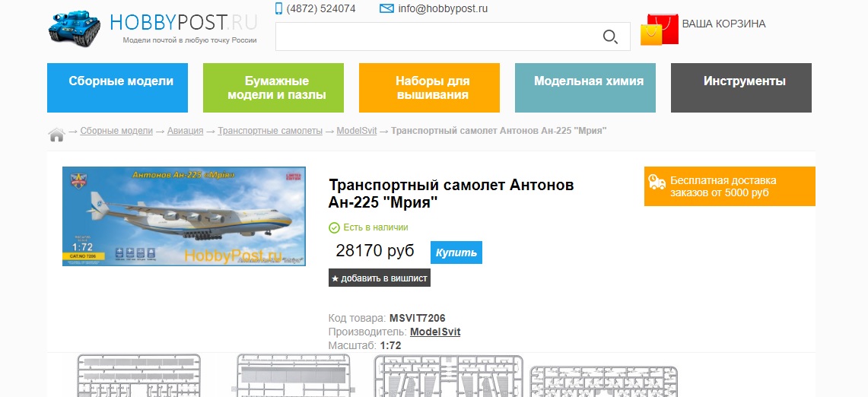868x397 pixels.
Task: Click the search magnifier icon
Action: [x=610, y=37]
